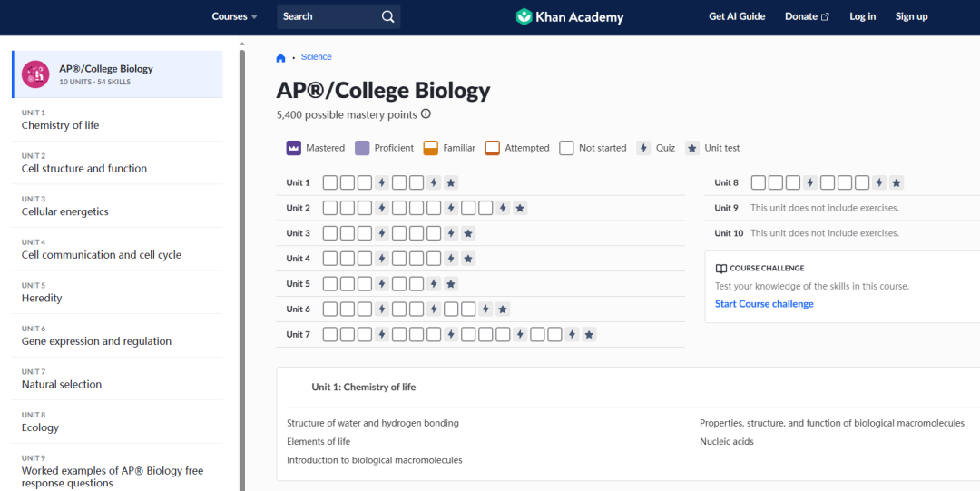Open Properties, structure, function of macromolecules
This screenshot has width=980, height=491.
832,424
